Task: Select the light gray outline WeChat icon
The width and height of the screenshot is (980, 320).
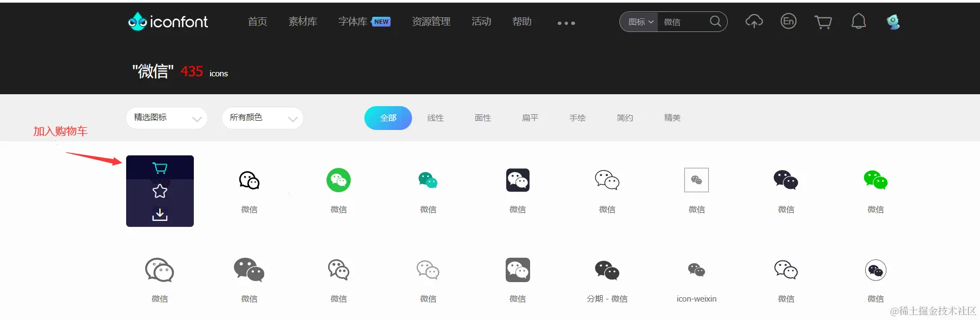Action: (428, 270)
